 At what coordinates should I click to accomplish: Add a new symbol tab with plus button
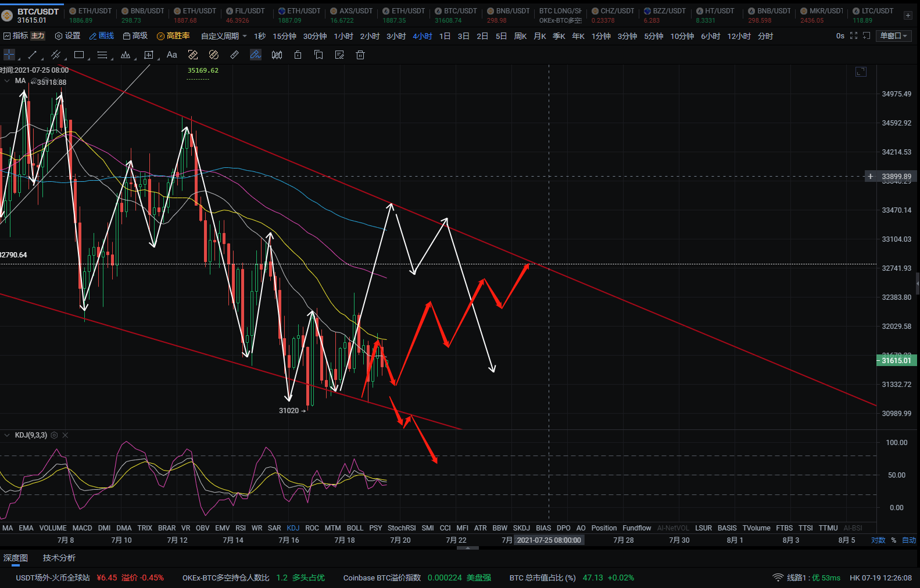[908, 15]
